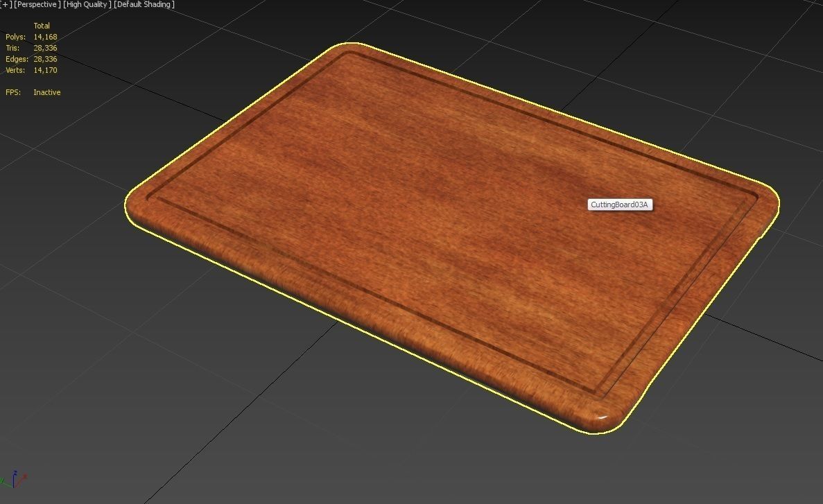
Task: Open the [+] viewport general menu
Action: pyautogui.click(x=6, y=4)
